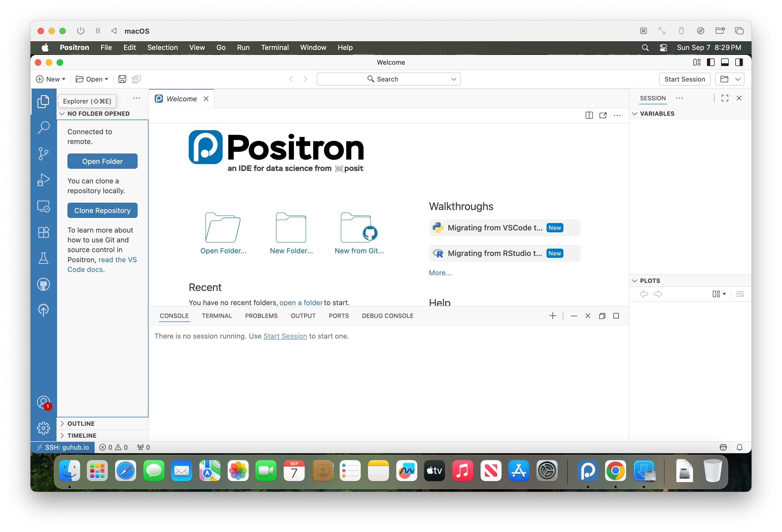
Task: Open notifications bell in status bar
Action: tap(739, 447)
